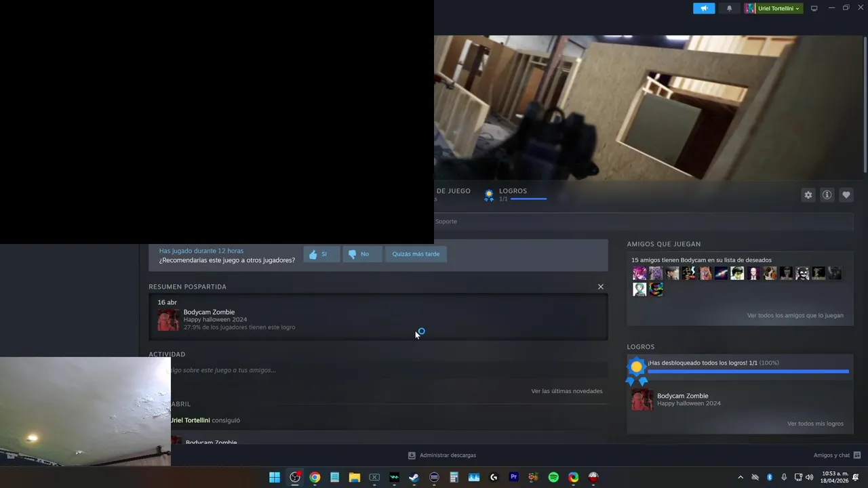The image size is (868, 488).
Task: Open Calculator from taskbar
Action: pyautogui.click(x=454, y=477)
